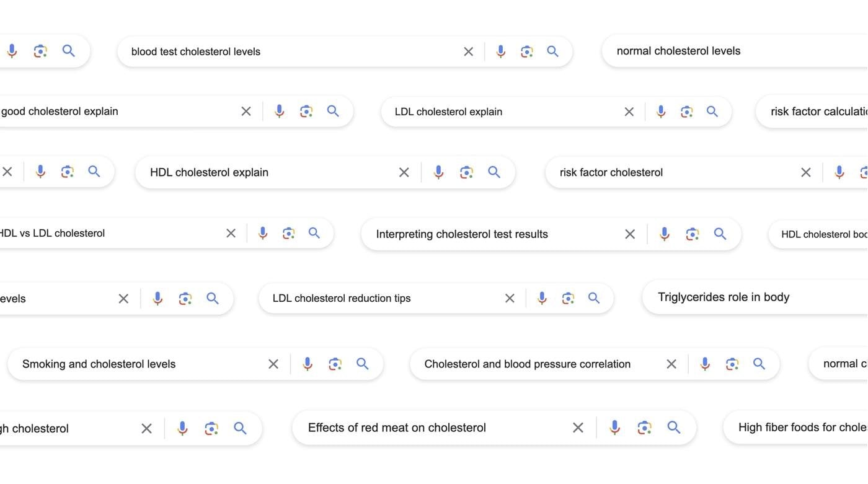Focus the 'Smoking and cholesterol levels' text field

coord(138,364)
